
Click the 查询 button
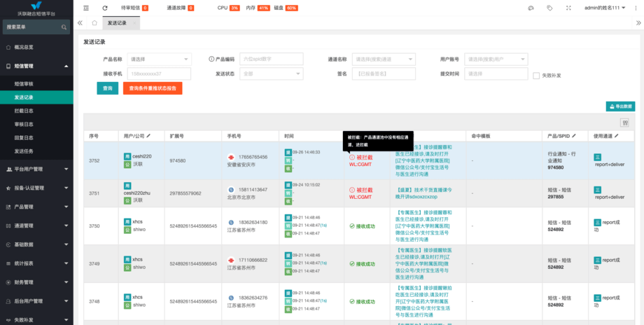tap(108, 88)
